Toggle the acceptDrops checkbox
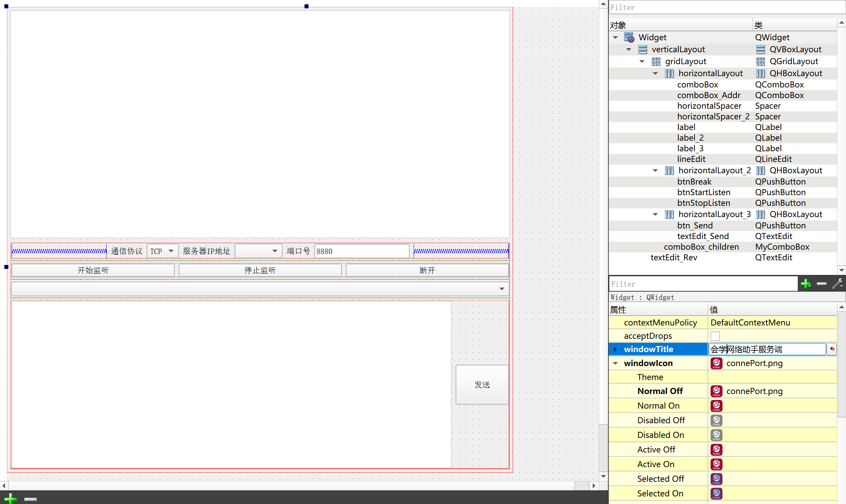 (x=715, y=336)
